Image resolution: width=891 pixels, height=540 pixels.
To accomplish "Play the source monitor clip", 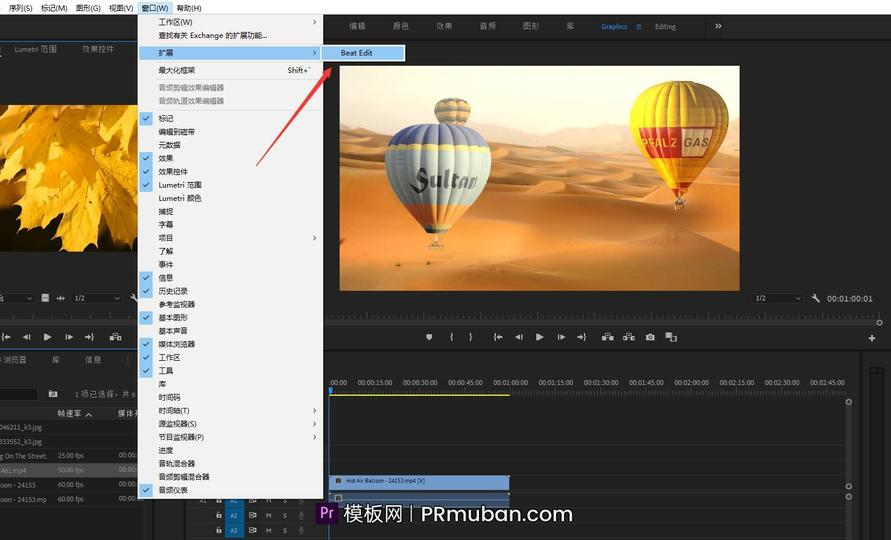I will tap(47, 337).
